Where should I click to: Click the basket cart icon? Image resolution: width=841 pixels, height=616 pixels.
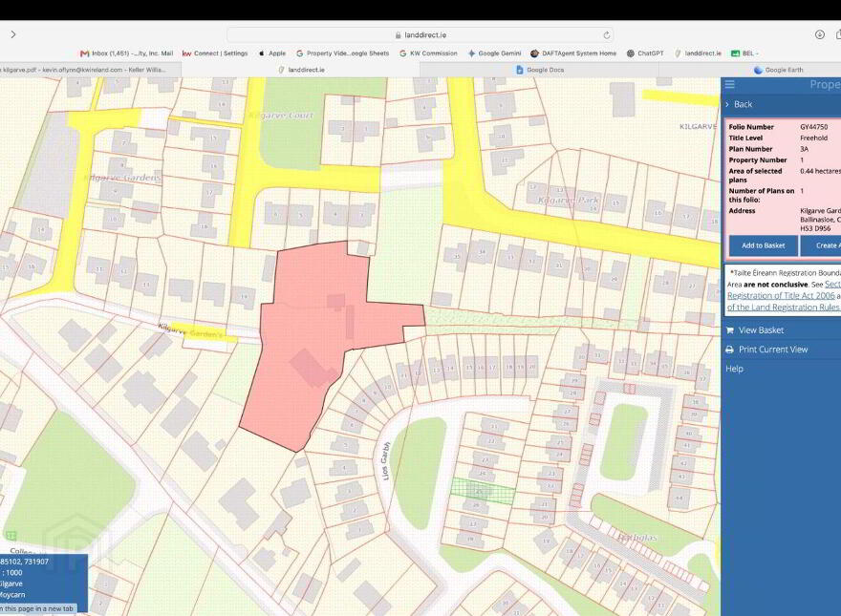(x=729, y=330)
